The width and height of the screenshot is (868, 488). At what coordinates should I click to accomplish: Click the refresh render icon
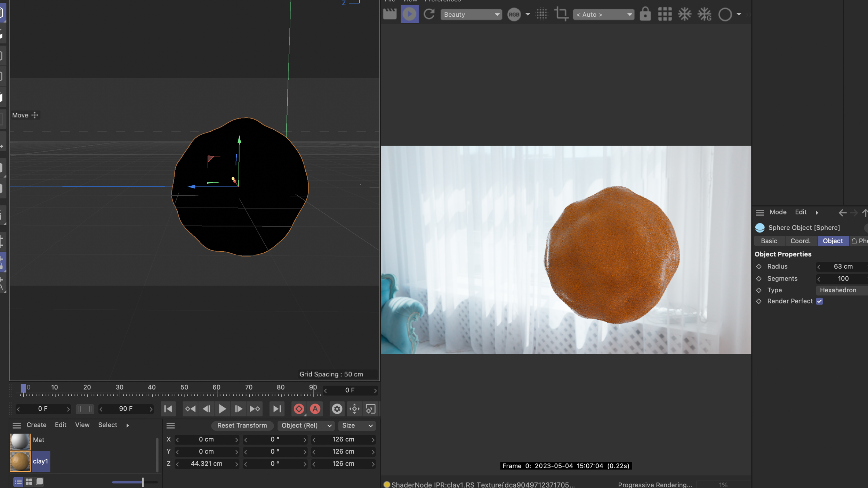click(429, 14)
